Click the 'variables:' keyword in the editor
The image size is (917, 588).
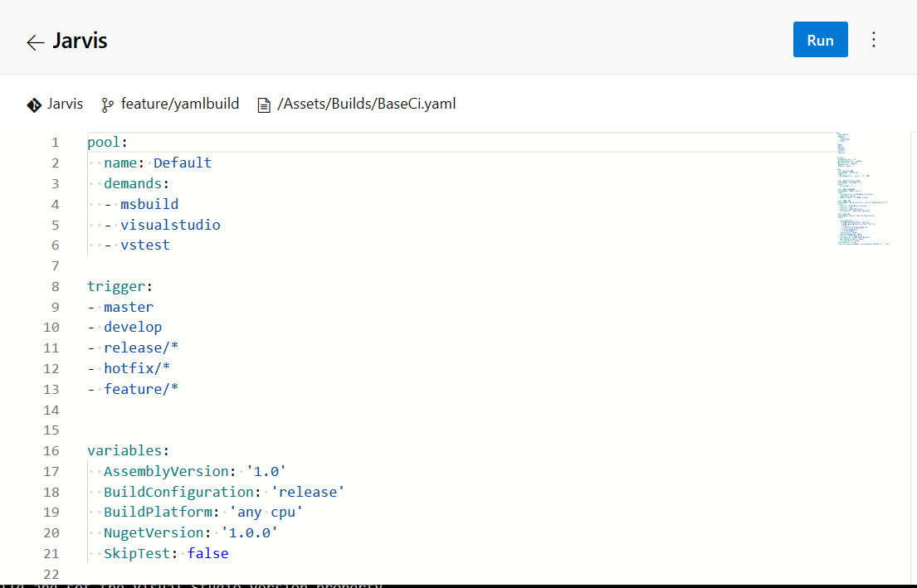pos(128,450)
